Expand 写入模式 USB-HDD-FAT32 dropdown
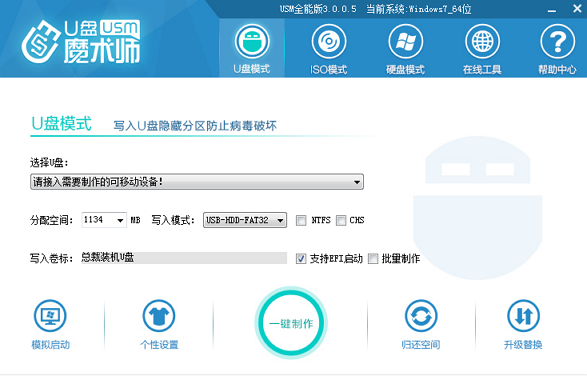This screenshot has height=380, width=587. 245,220
